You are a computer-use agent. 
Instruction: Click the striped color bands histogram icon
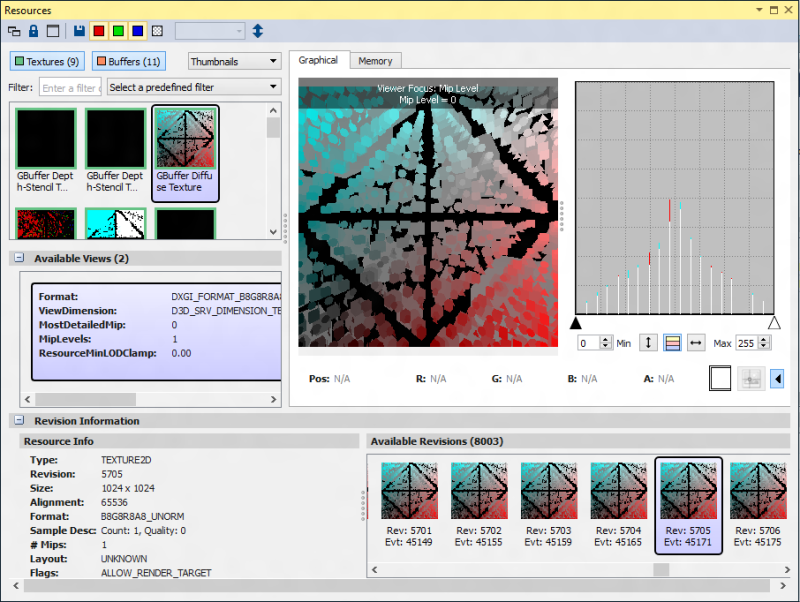point(672,343)
